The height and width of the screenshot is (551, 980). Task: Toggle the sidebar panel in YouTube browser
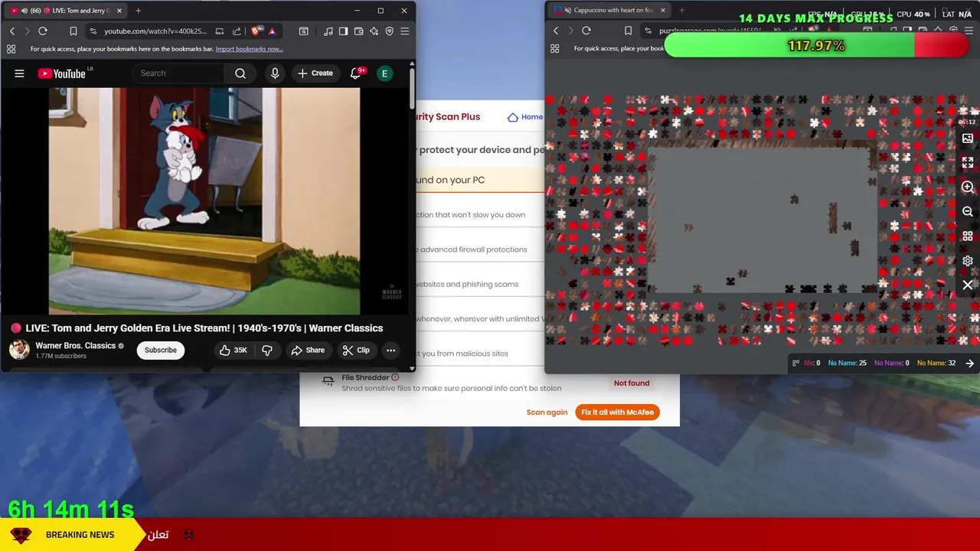click(x=344, y=31)
